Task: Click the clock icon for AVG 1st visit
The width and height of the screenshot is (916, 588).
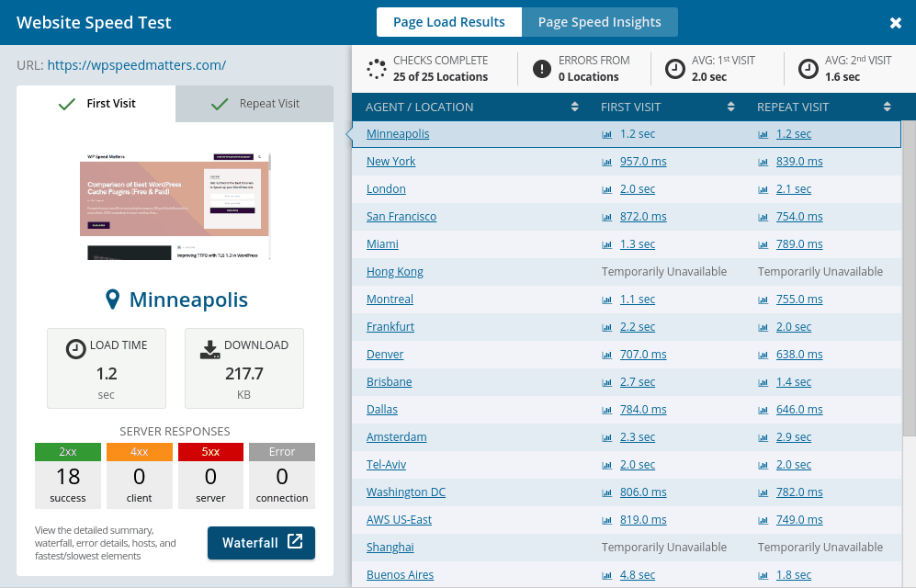Action: point(674,69)
